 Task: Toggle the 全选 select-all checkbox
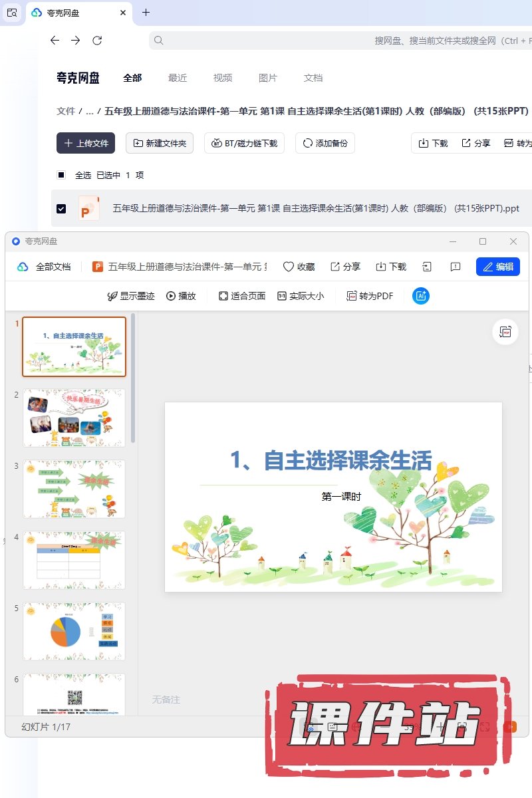click(61, 175)
